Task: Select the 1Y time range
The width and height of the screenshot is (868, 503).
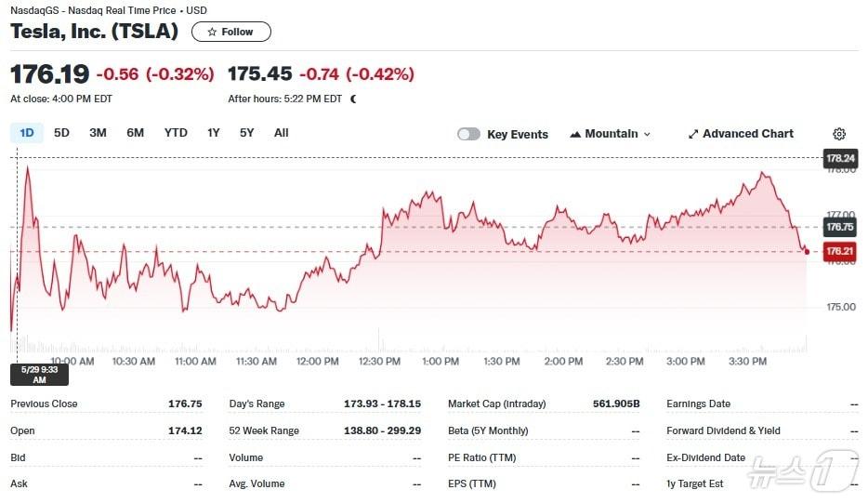Action: [x=214, y=133]
